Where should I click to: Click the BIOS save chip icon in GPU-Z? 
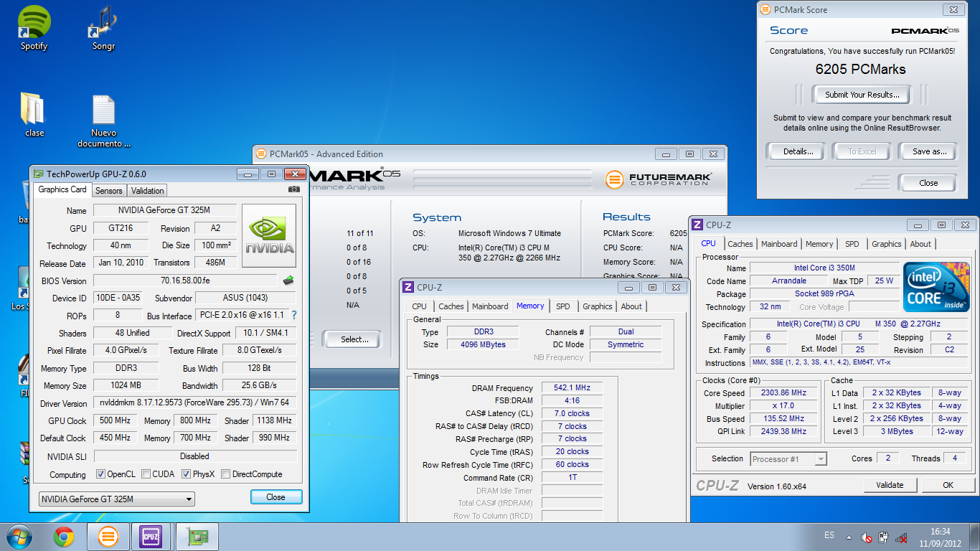pos(288,281)
